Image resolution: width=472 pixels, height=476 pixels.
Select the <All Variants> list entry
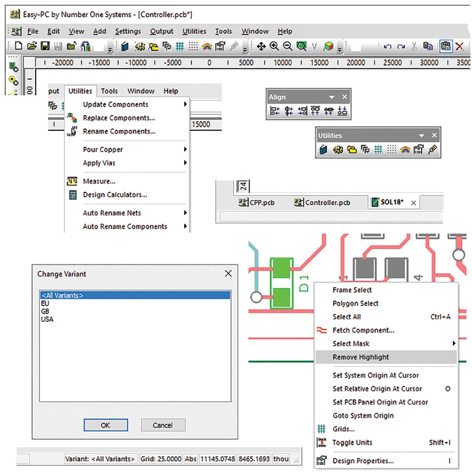tap(135, 295)
